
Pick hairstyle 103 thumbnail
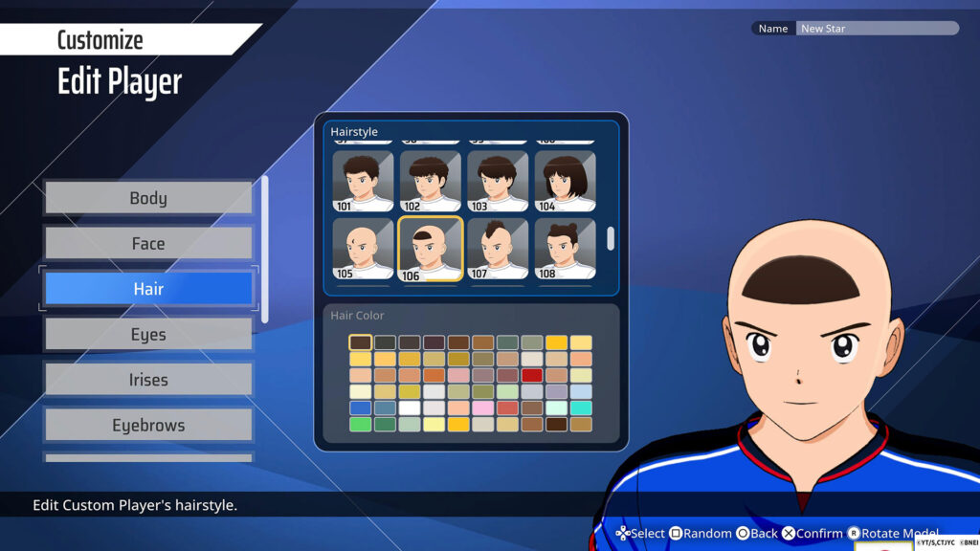[x=498, y=181]
